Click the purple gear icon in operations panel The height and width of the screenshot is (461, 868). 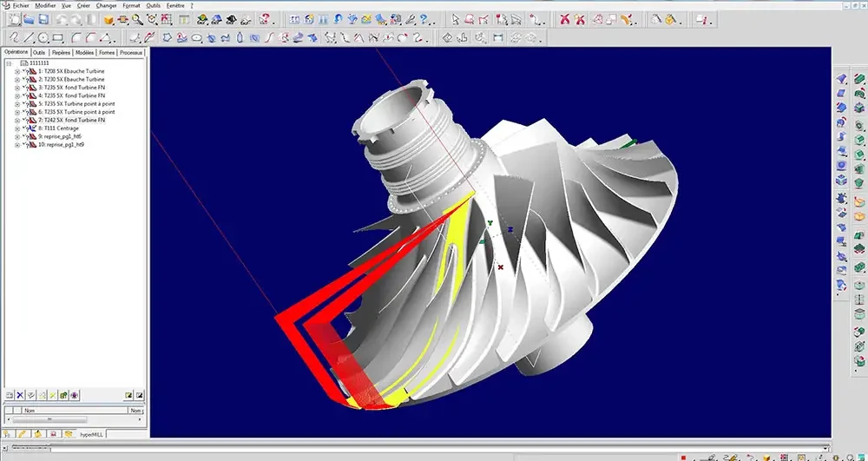75,395
